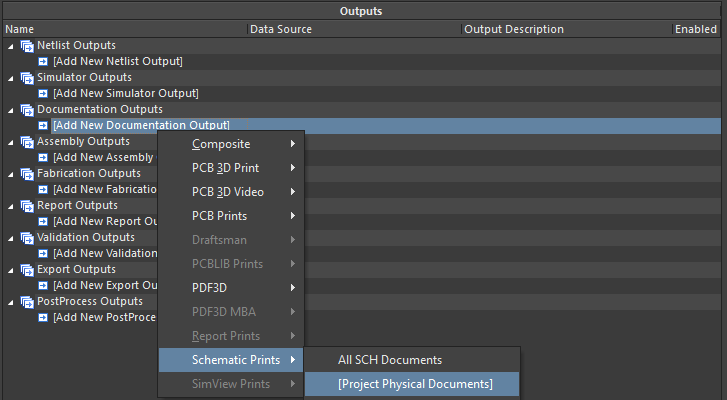Click the Data Source column header
This screenshot has height=400, width=727.
[281, 30]
